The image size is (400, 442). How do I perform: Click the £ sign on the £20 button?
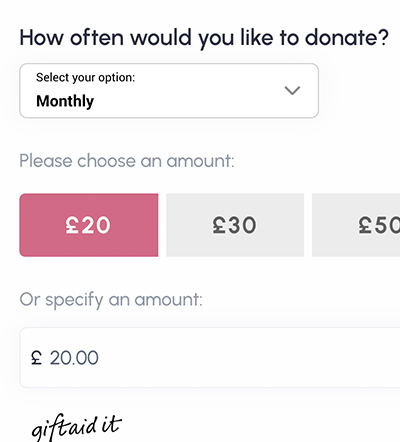tap(72, 225)
